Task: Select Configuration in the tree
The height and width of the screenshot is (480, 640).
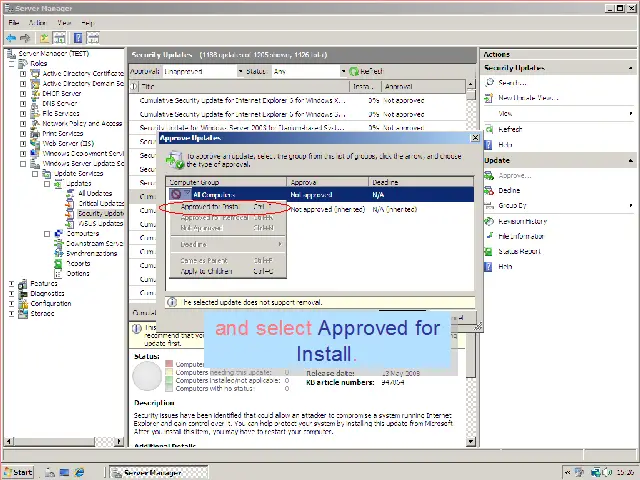Action: point(51,303)
